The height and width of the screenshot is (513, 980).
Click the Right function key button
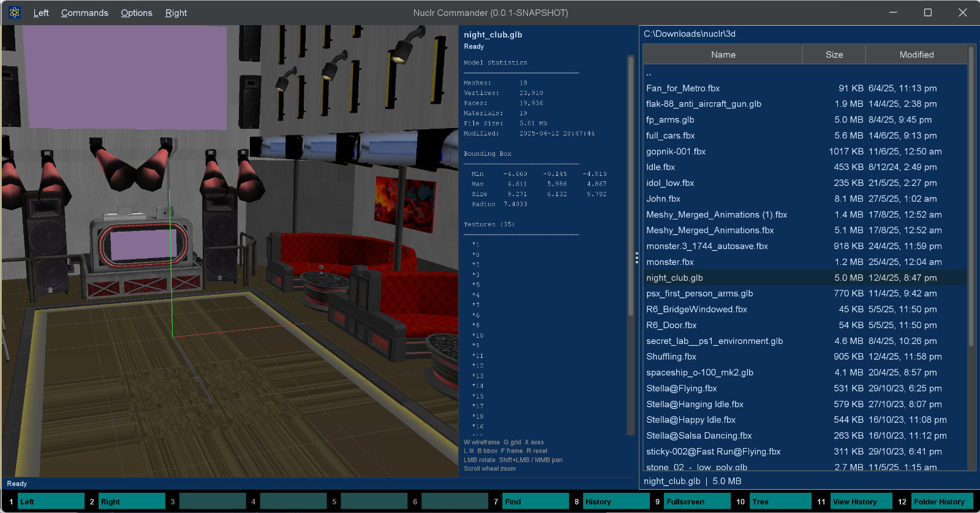coord(132,501)
